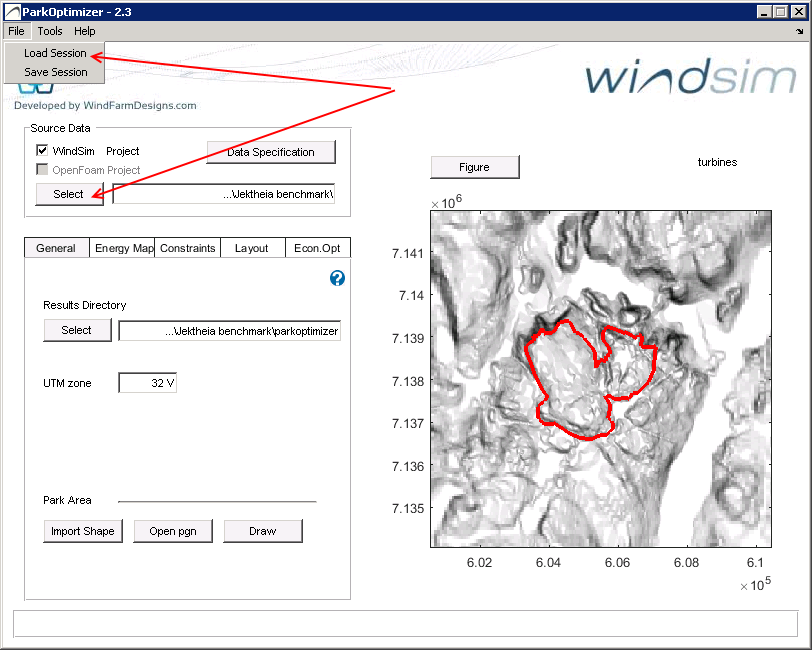The height and width of the screenshot is (650, 812).
Task: Click the UTM zone field showing 32 V
Action: coord(148,383)
